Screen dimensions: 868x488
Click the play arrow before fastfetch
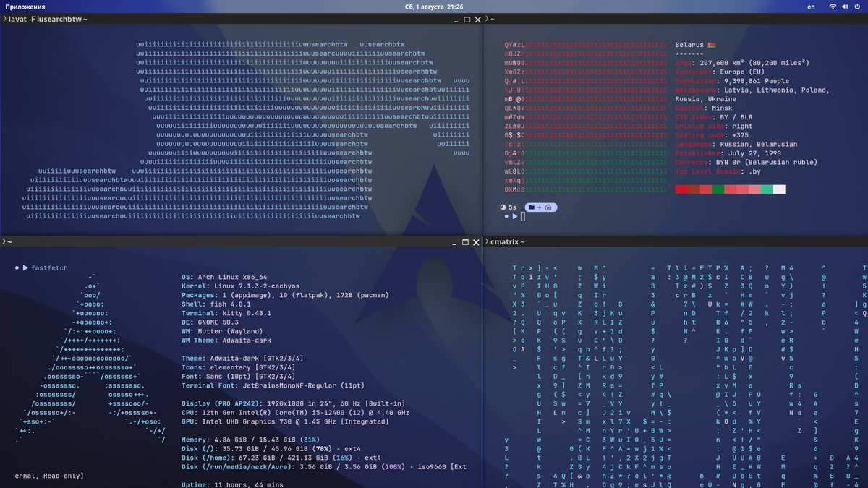[25, 268]
